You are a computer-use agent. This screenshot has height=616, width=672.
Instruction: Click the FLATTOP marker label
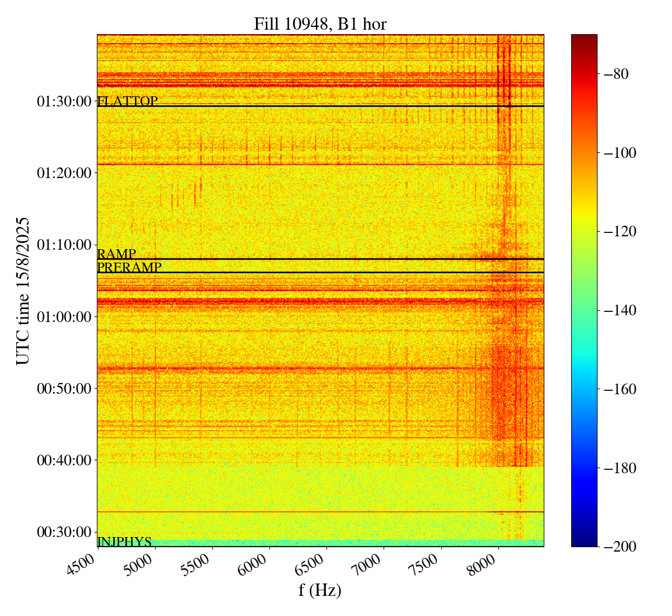[x=127, y=101]
